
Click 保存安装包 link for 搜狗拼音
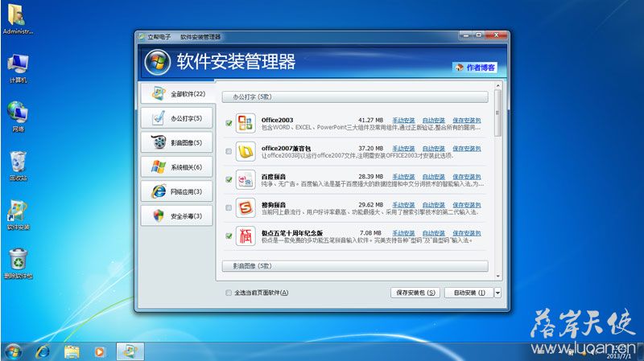coord(467,205)
